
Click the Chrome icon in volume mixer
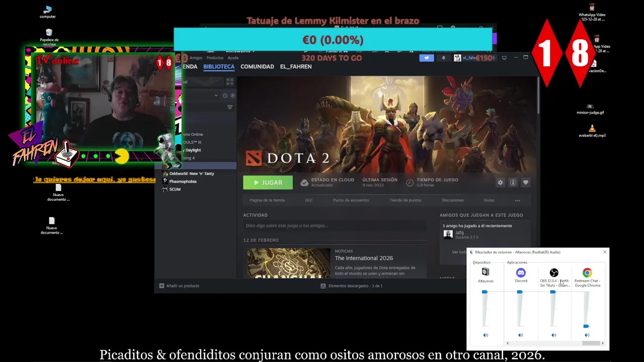coord(587,273)
